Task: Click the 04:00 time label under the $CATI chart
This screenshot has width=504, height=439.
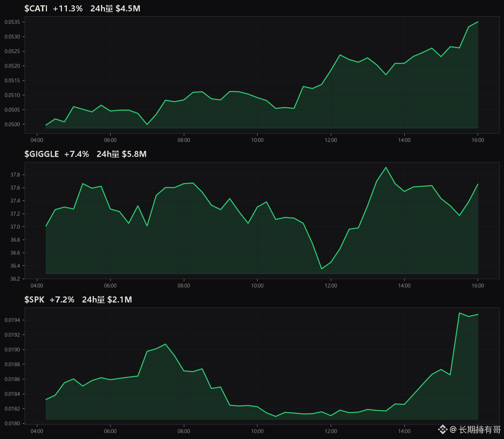Action: click(x=37, y=140)
